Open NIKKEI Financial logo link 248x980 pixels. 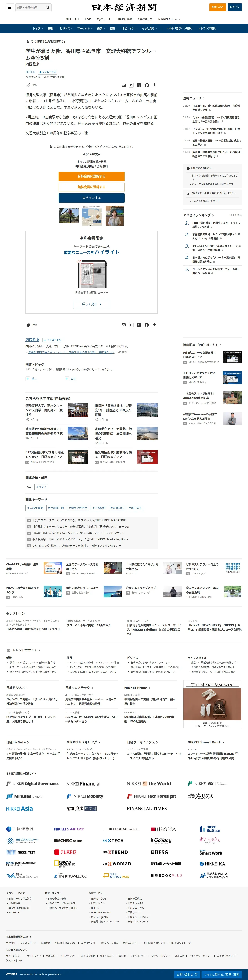(83, 784)
